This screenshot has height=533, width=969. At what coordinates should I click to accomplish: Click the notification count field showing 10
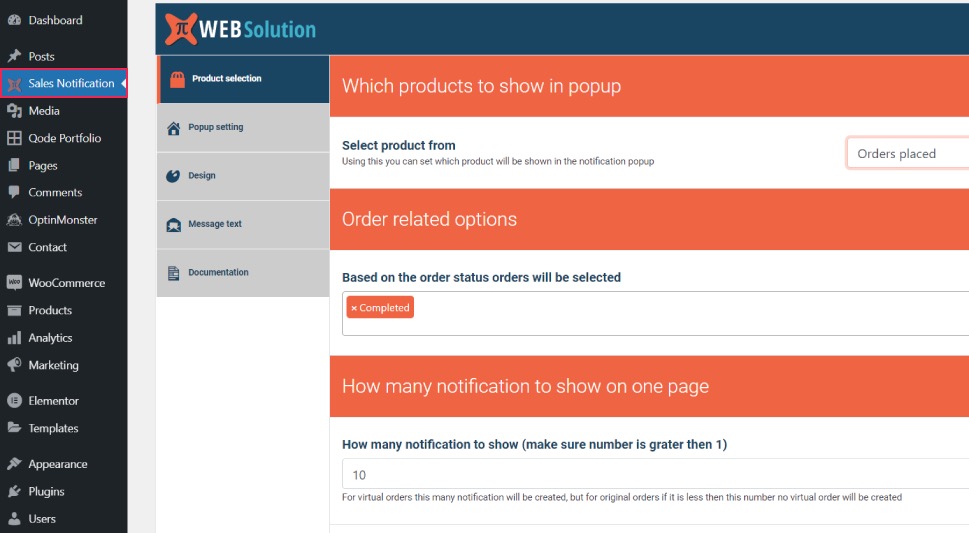655,474
